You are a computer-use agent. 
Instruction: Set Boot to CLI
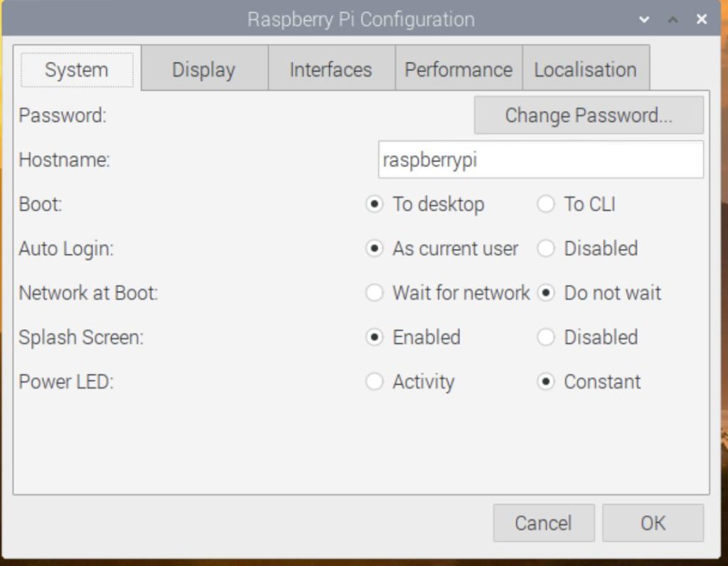point(546,204)
